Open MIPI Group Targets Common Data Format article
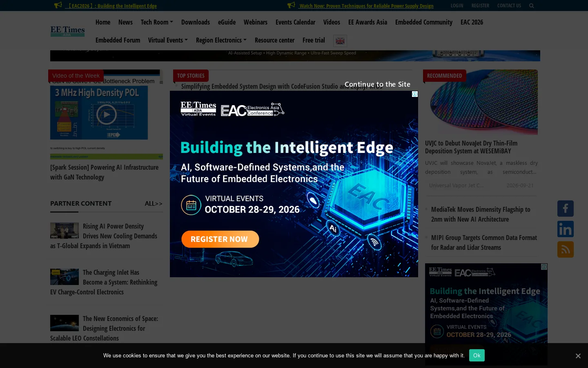This screenshot has height=368, width=588. pyautogui.click(x=484, y=242)
